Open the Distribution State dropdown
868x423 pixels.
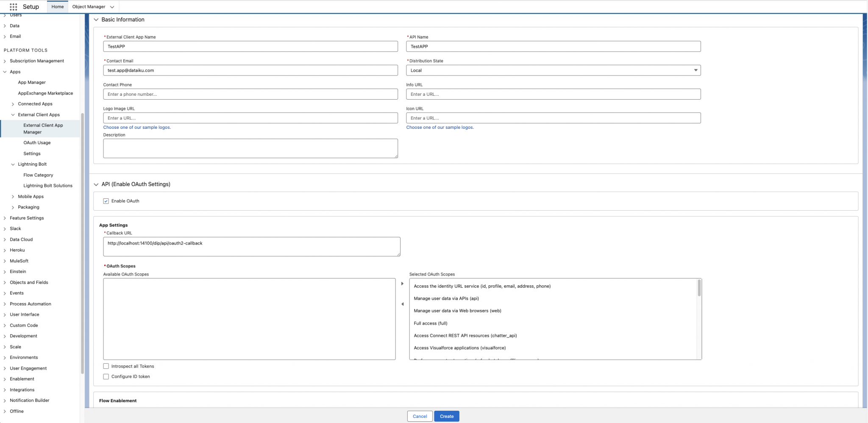(x=696, y=70)
